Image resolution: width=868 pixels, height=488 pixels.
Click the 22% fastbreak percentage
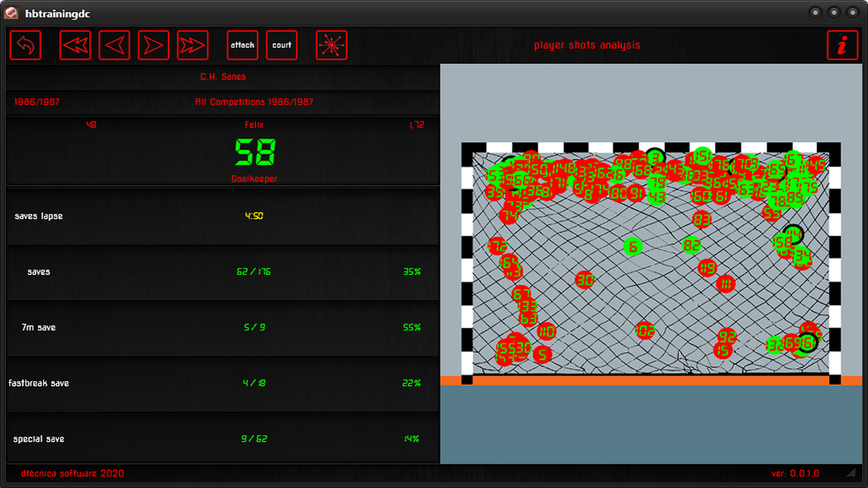[x=412, y=383]
